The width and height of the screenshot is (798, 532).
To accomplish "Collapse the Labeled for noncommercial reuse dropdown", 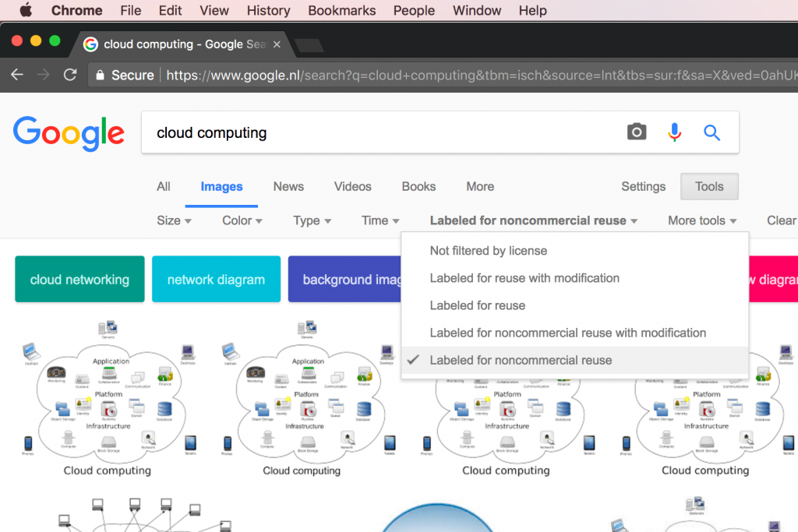I will [x=534, y=220].
